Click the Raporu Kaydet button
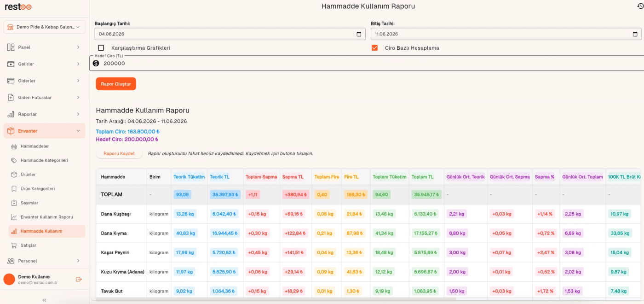The image size is (644, 304). coord(119,153)
